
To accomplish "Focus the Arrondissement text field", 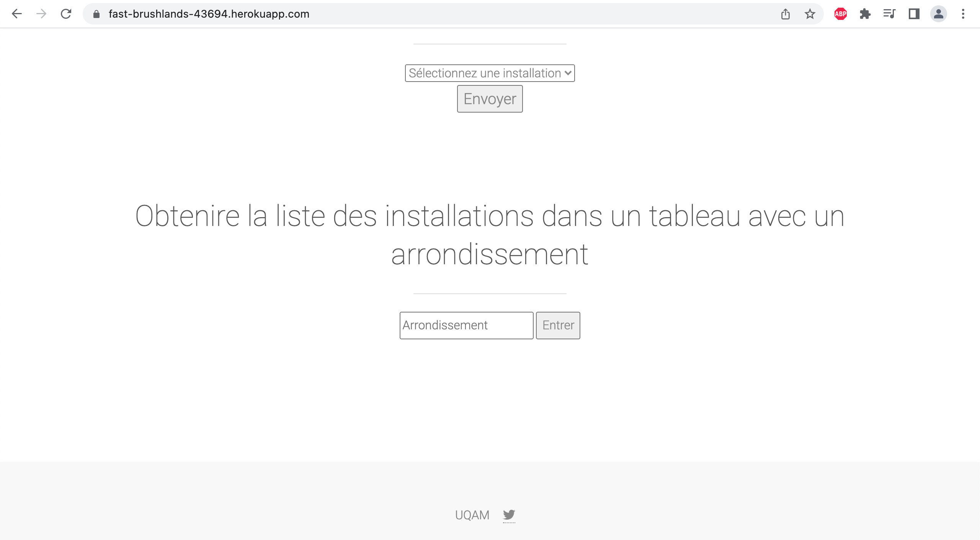I will click(x=466, y=326).
